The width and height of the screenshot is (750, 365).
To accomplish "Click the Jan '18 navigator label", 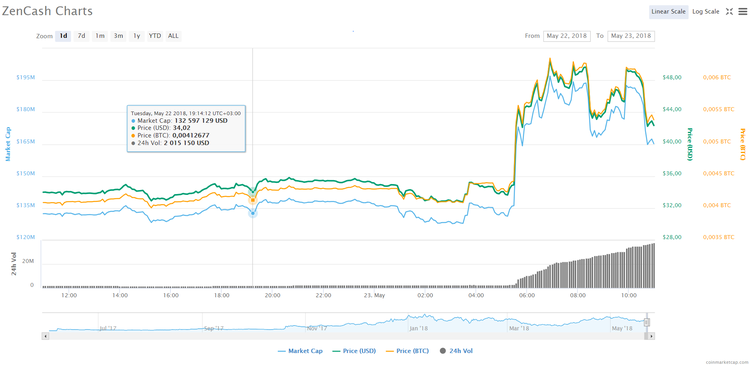I will 418,328.
